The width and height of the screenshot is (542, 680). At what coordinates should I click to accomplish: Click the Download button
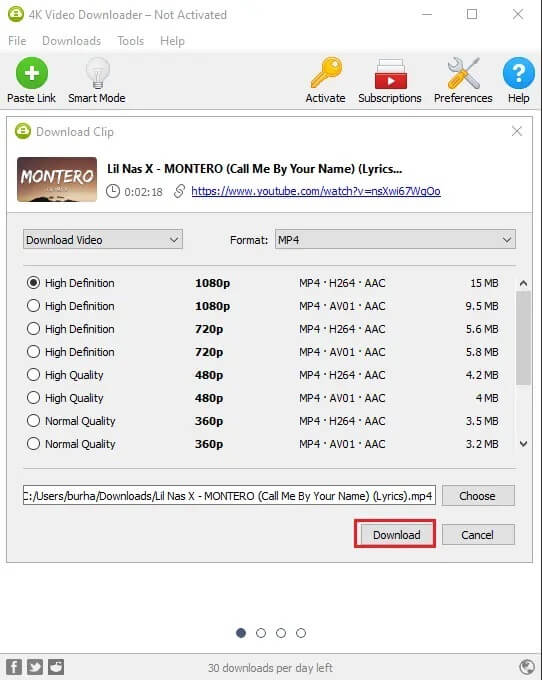[396, 535]
